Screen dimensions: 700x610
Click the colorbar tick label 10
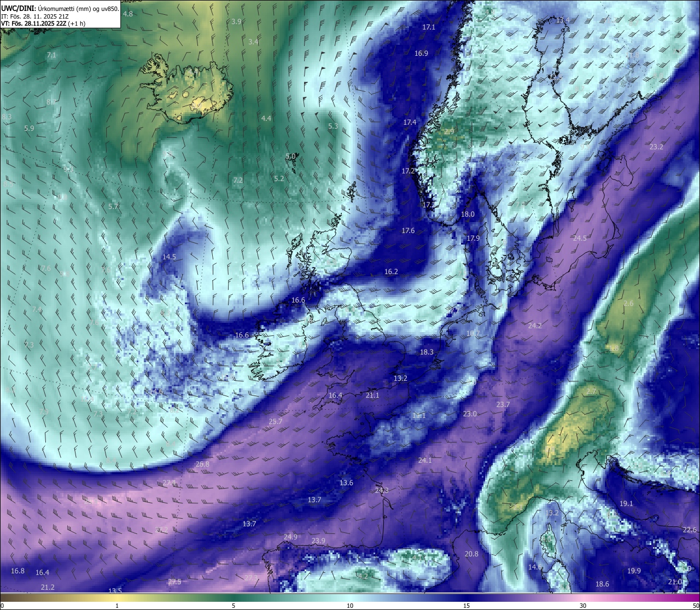pyautogui.click(x=350, y=606)
